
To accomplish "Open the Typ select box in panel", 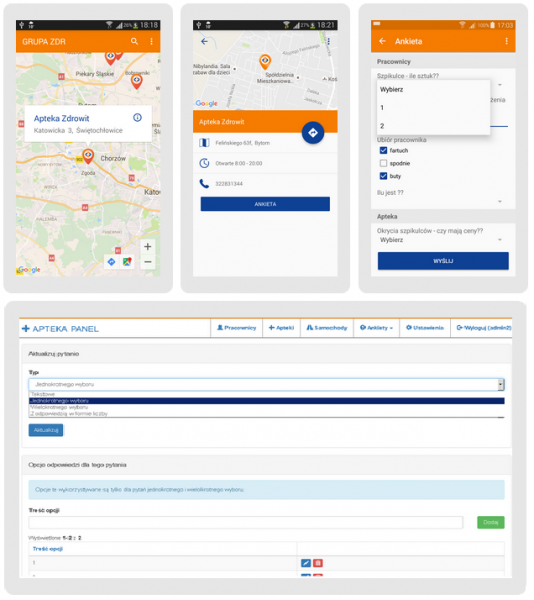I will coord(266,384).
